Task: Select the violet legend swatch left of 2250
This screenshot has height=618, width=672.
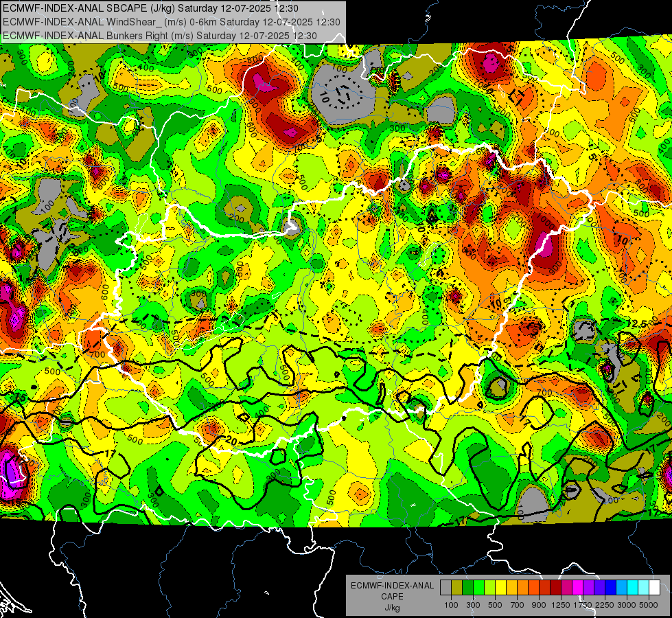Action: pos(599,588)
